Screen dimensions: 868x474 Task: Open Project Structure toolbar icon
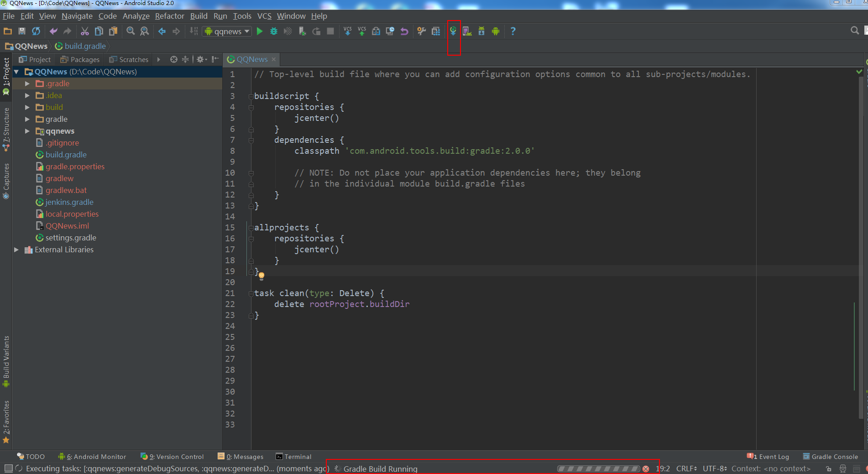tap(436, 31)
